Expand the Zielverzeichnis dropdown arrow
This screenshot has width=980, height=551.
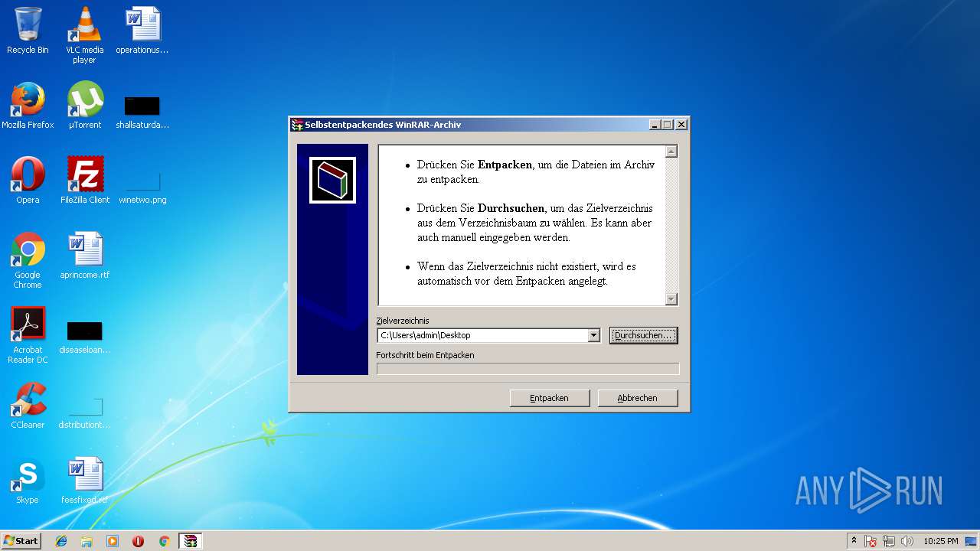(593, 335)
